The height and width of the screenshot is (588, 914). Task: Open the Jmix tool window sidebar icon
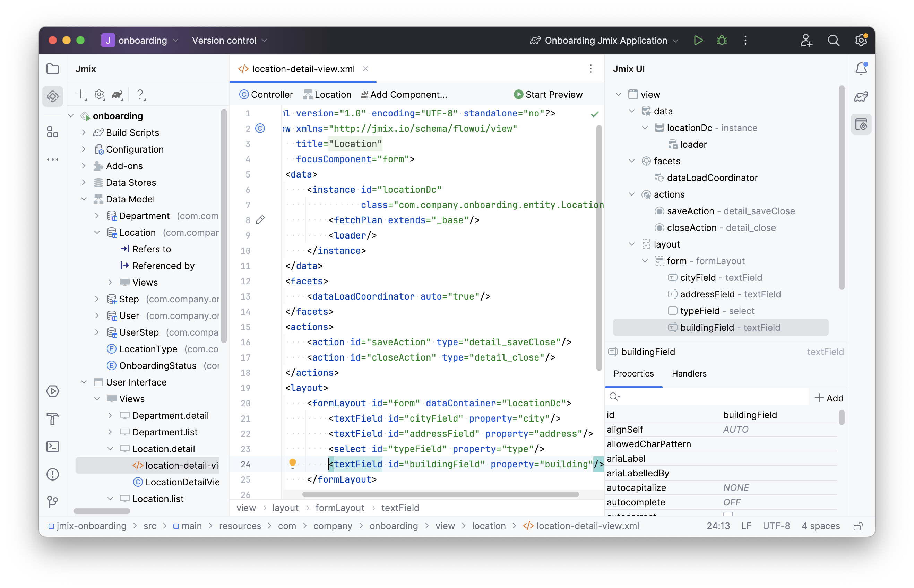tap(53, 96)
